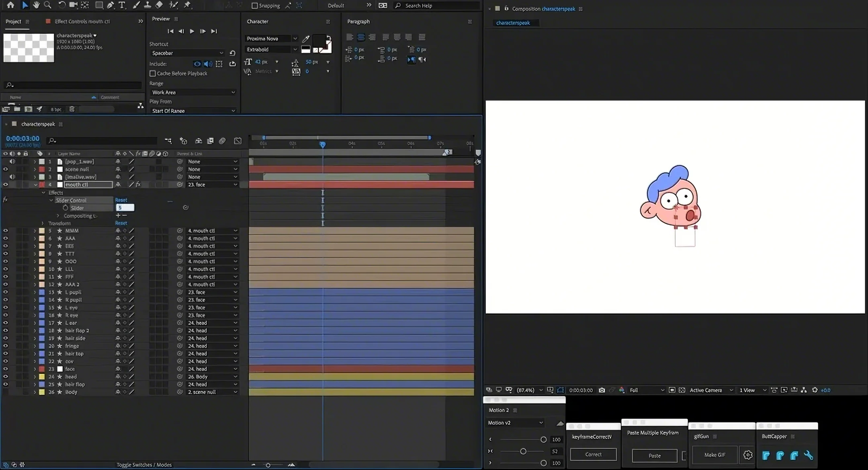Take snapshot with camera icon

click(602, 390)
